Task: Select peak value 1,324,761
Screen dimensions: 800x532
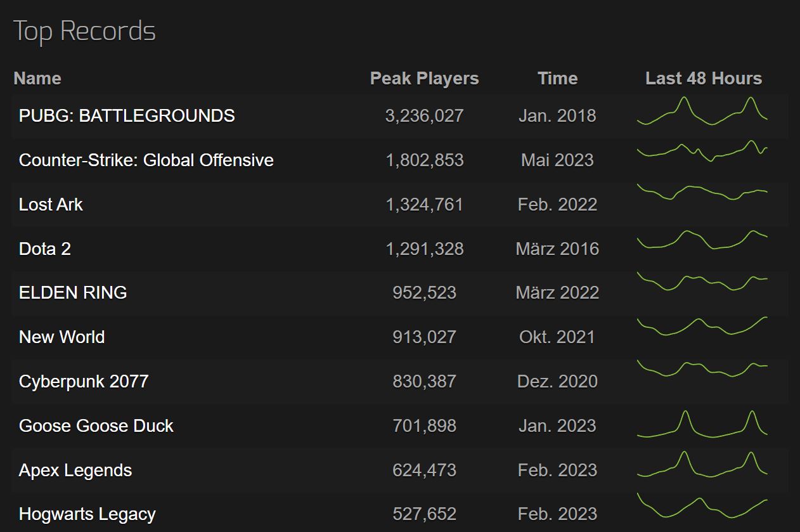Action: point(425,204)
